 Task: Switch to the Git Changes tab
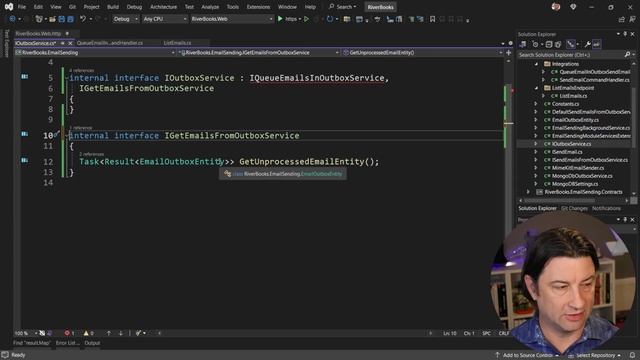point(574,209)
